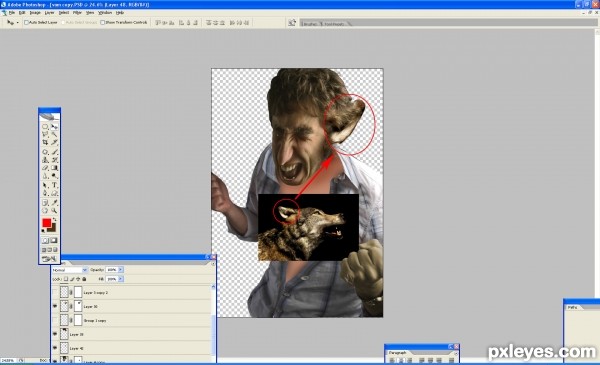This screenshot has height=365, width=600.
Task: Open the Opacity slider arrow
Action: 121,270
